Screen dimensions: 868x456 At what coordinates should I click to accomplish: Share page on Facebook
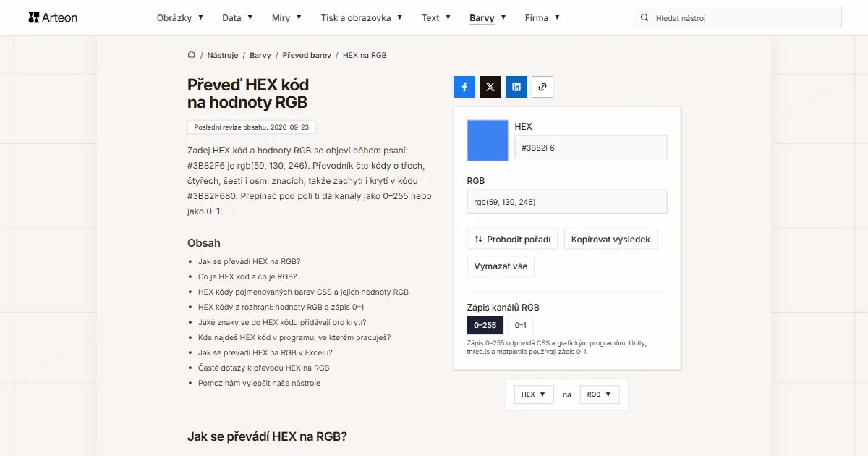click(x=464, y=87)
